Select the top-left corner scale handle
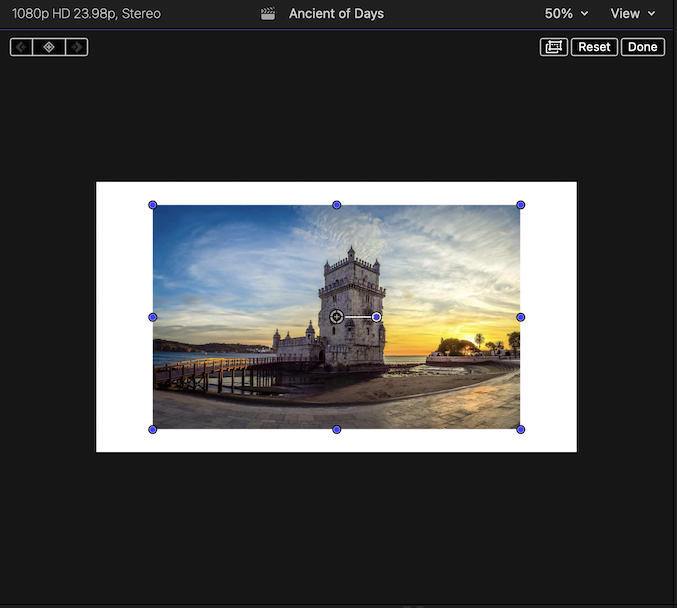 [x=152, y=205]
